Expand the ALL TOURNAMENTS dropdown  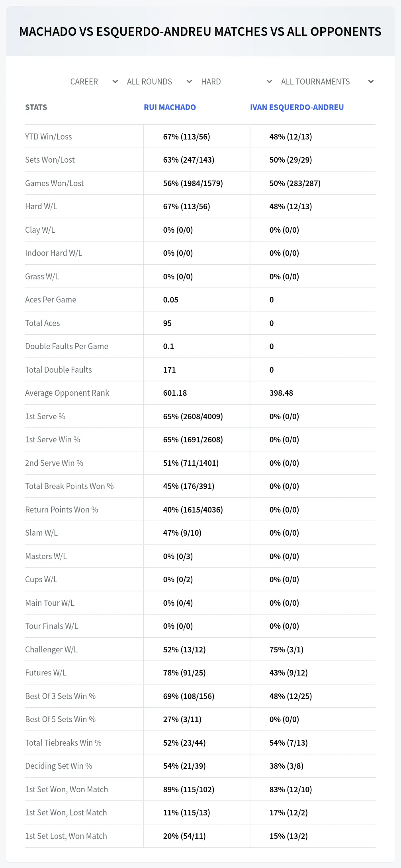(327, 82)
